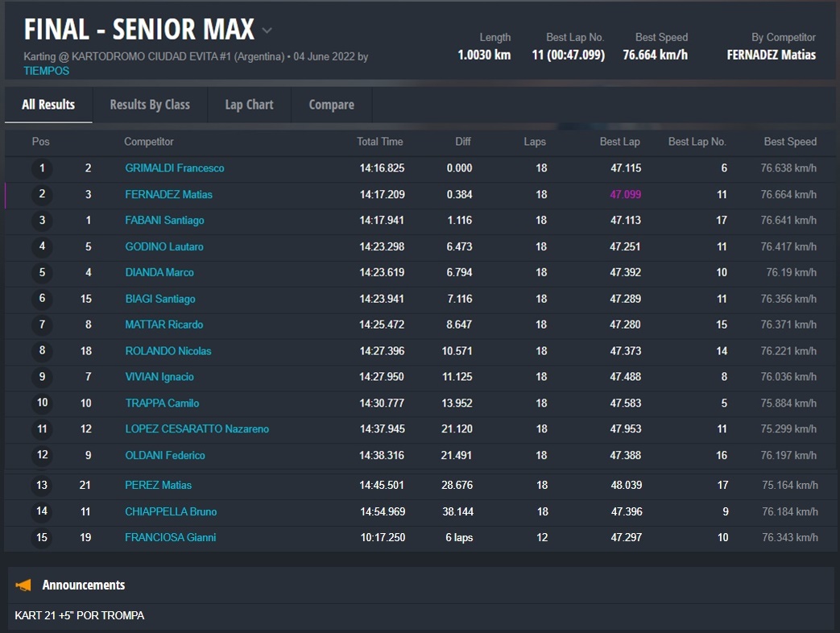Click the purple fastest lap 47.099 time
840x633 pixels.
tap(625, 194)
